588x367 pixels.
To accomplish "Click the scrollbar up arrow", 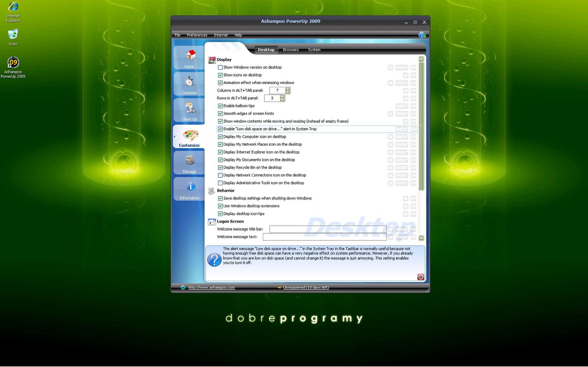I will click(421, 59).
